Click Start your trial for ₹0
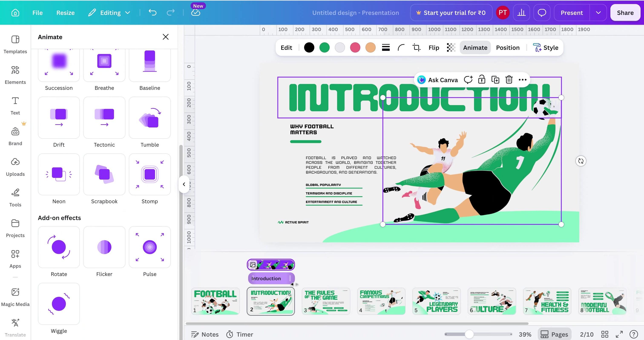This screenshot has height=340, width=644. [451, 13]
